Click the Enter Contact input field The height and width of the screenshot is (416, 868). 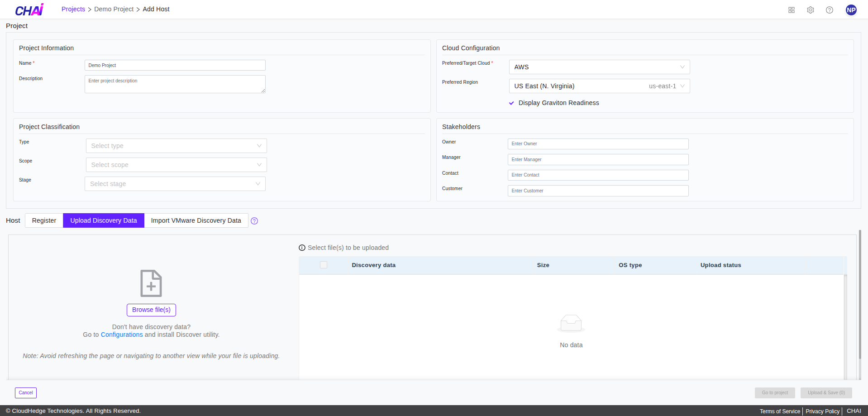(x=598, y=175)
